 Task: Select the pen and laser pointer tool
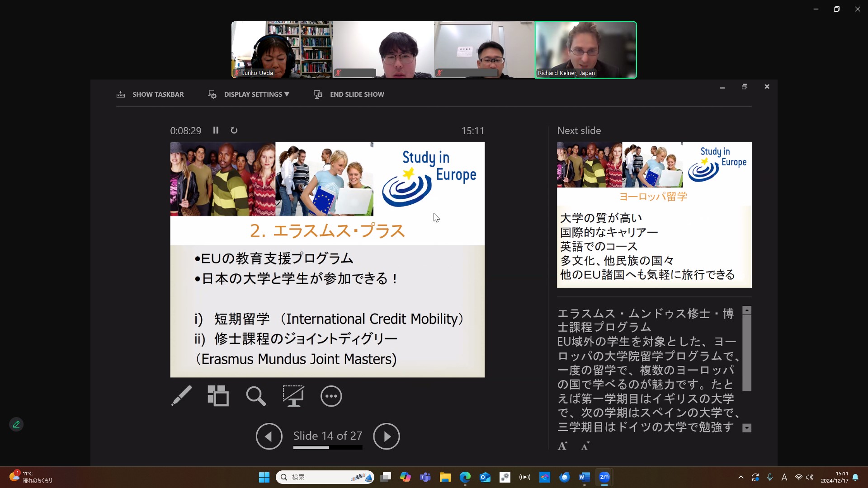tap(181, 396)
